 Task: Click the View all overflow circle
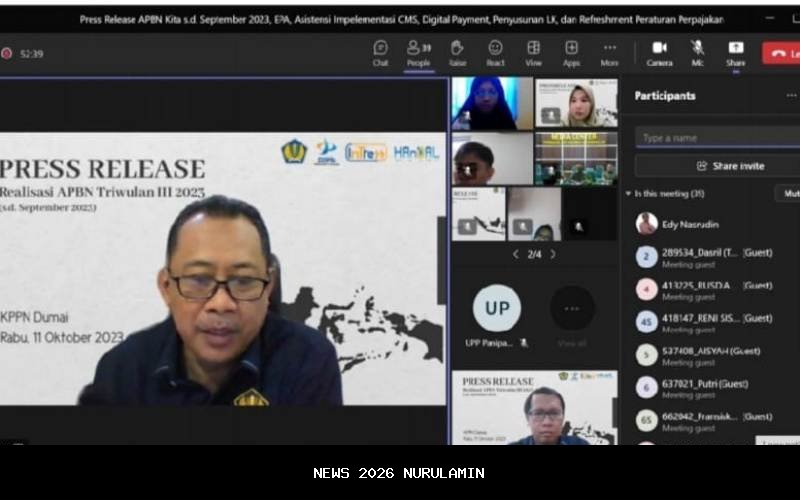[x=572, y=308]
